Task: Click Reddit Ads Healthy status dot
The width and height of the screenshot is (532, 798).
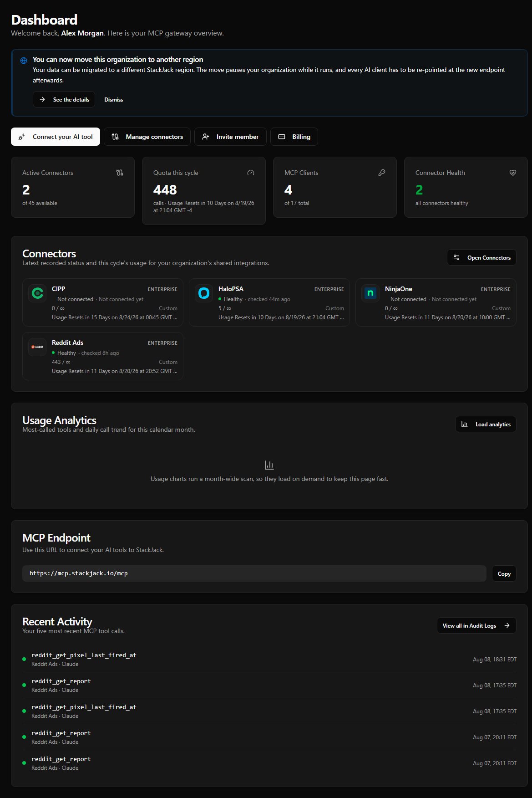Action: (x=53, y=353)
